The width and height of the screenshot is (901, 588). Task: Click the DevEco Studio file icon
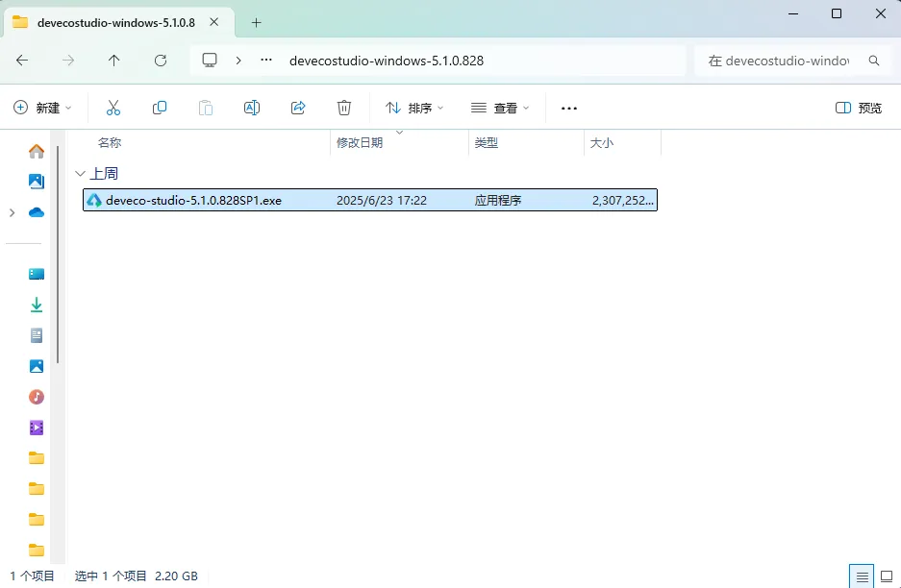94,200
